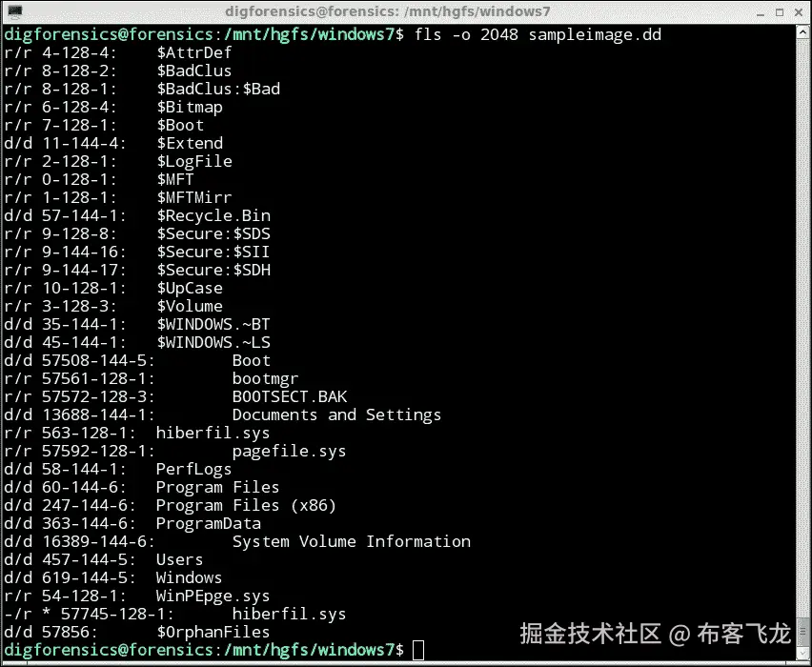Click the pagefile.sys entry
This screenshot has width=812, height=667.
pyautogui.click(x=289, y=452)
